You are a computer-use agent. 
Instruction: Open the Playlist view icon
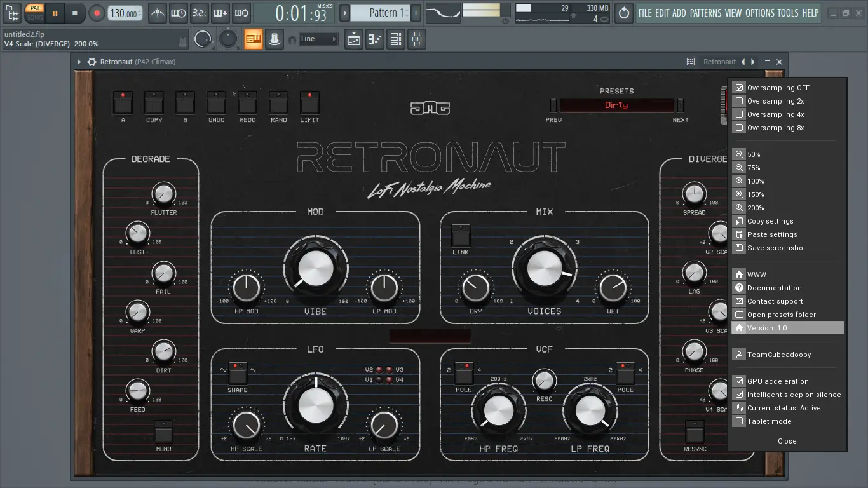(x=354, y=39)
